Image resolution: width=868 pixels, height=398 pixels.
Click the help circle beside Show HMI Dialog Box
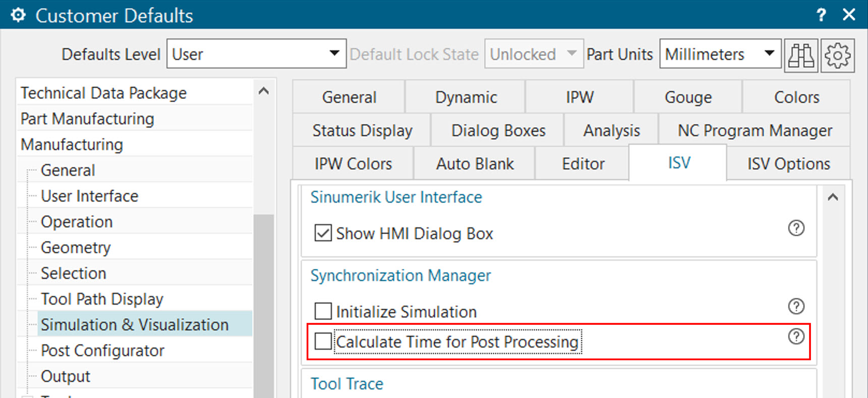point(796,229)
